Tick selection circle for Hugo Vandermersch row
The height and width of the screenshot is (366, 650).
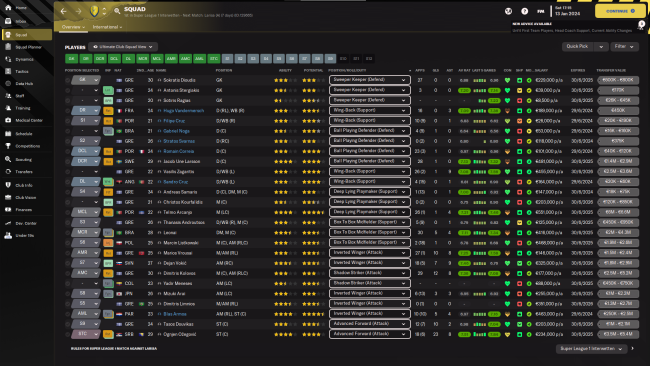click(x=68, y=111)
